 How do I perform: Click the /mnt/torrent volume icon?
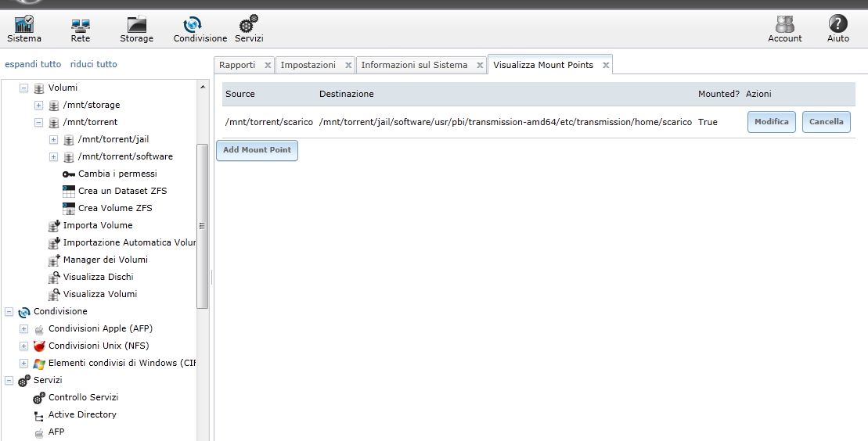pyautogui.click(x=54, y=122)
